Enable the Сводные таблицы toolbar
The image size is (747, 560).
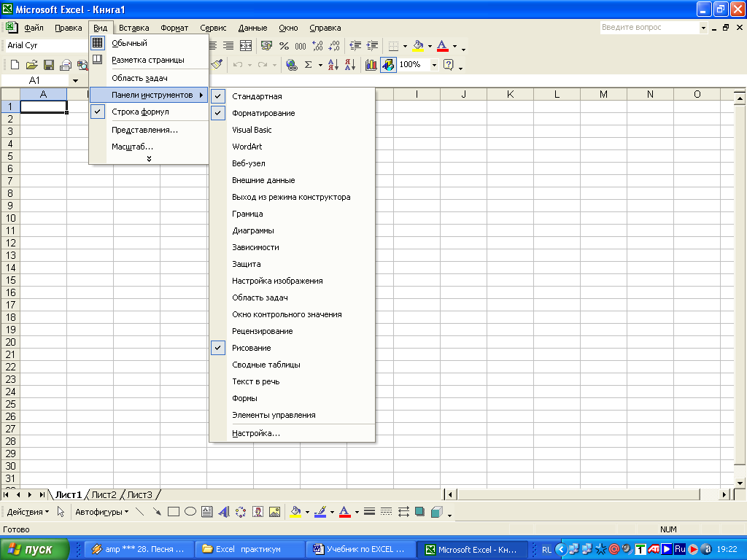293,365
